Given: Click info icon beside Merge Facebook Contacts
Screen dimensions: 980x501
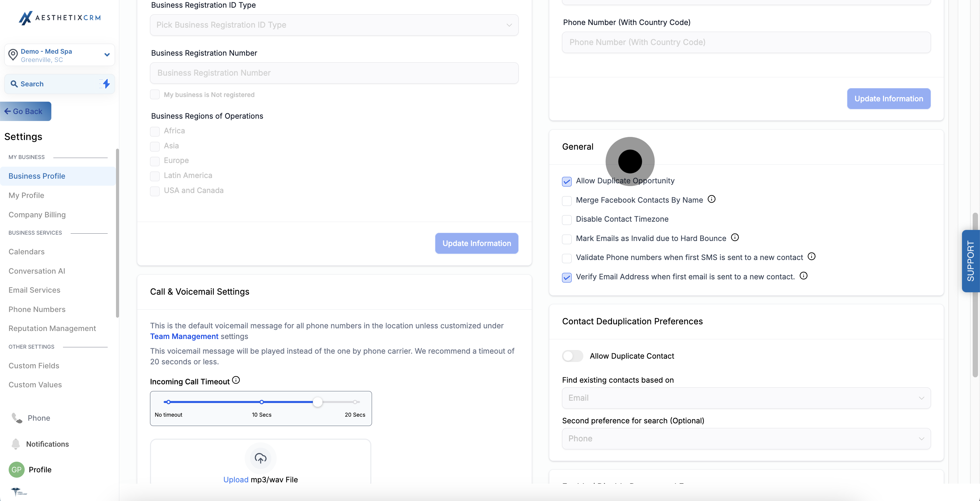Looking at the screenshot, I should tap(711, 199).
